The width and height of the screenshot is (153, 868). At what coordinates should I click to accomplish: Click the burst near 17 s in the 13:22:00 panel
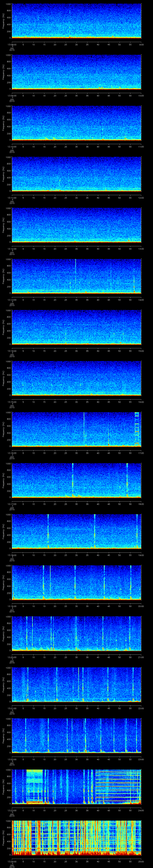click(48, 736)
